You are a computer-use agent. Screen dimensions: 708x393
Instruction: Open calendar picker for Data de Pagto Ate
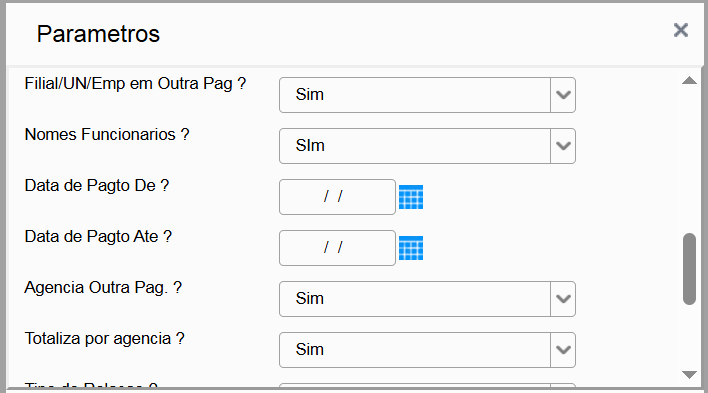pos(411,248)
